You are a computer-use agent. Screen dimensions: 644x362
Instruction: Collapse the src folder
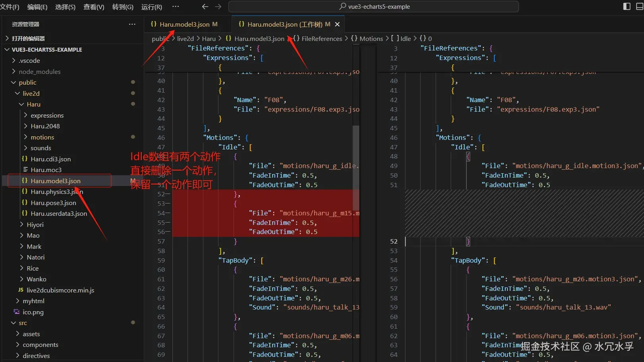(14, 323)
